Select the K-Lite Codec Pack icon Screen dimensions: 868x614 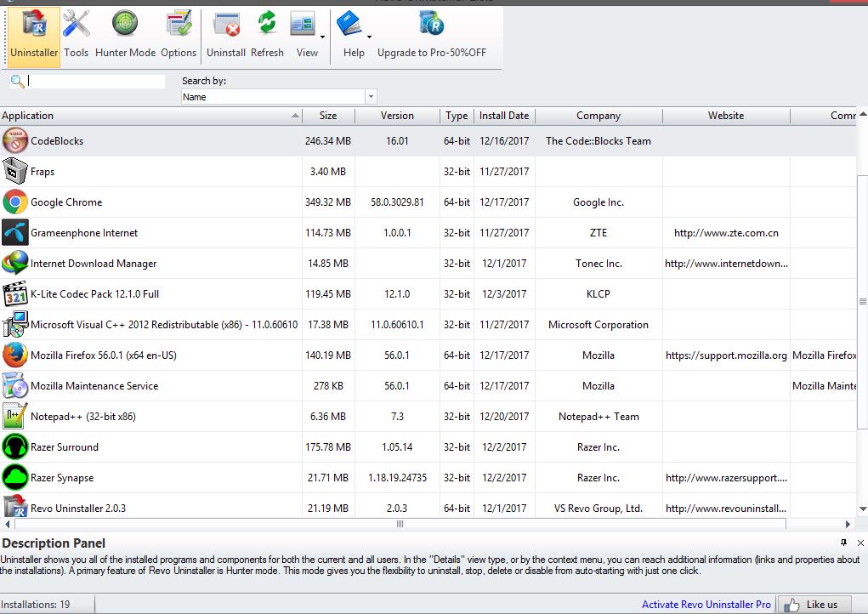[x=15, y=294]
